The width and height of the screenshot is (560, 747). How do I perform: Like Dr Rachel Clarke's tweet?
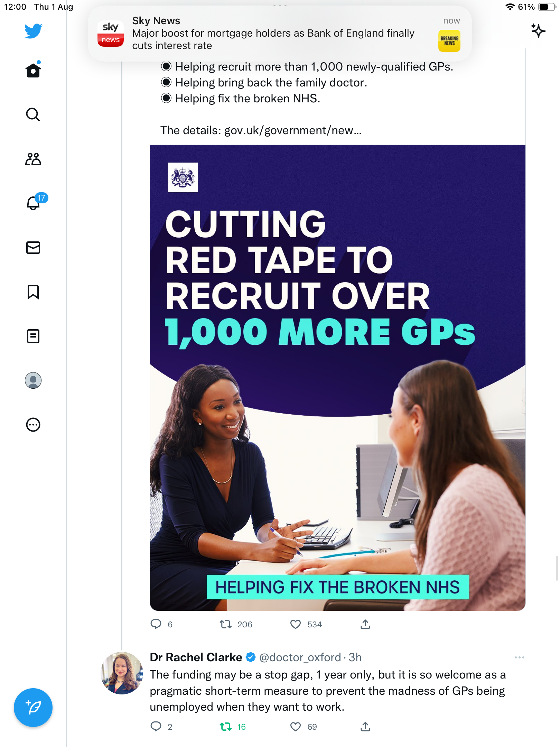[x=296, y=727]
